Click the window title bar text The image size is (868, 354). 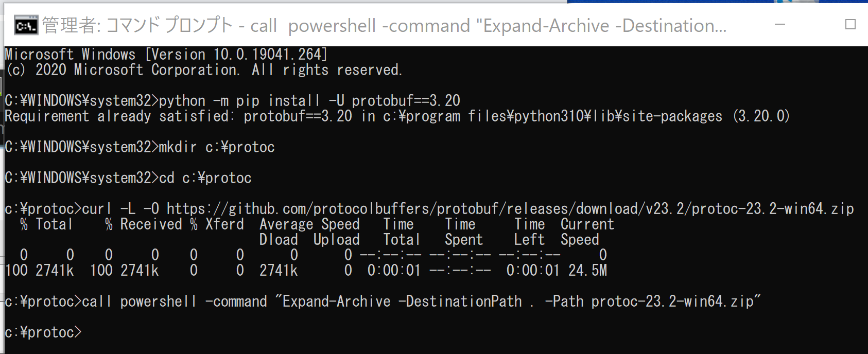click(x=384, y=26)
